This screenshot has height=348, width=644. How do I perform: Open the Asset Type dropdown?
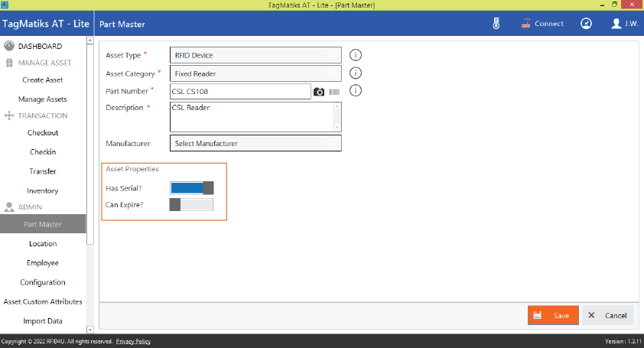point(255,55)
